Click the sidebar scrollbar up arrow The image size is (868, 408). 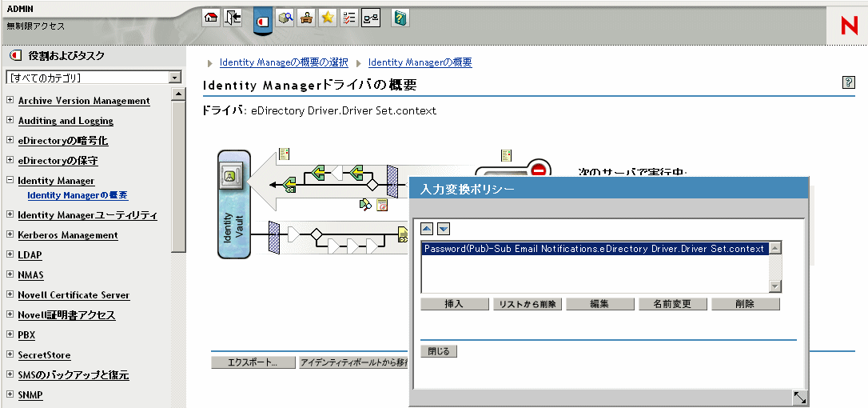click(178, 94)
